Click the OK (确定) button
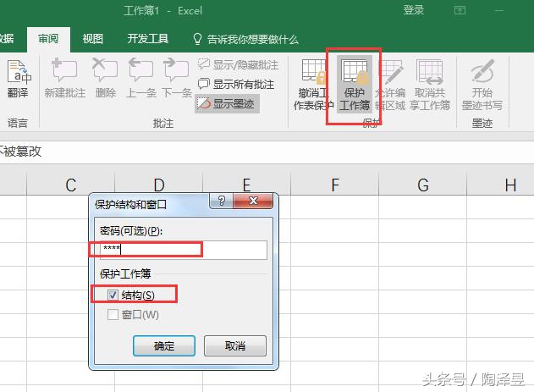Screen dimensions: 534x392 (164, 346)
